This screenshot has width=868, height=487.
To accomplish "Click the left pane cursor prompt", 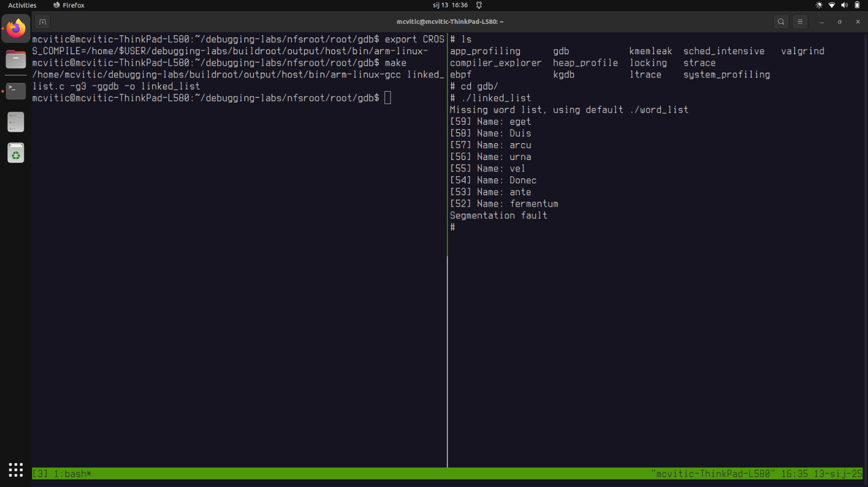I will [x=387, y=98].
